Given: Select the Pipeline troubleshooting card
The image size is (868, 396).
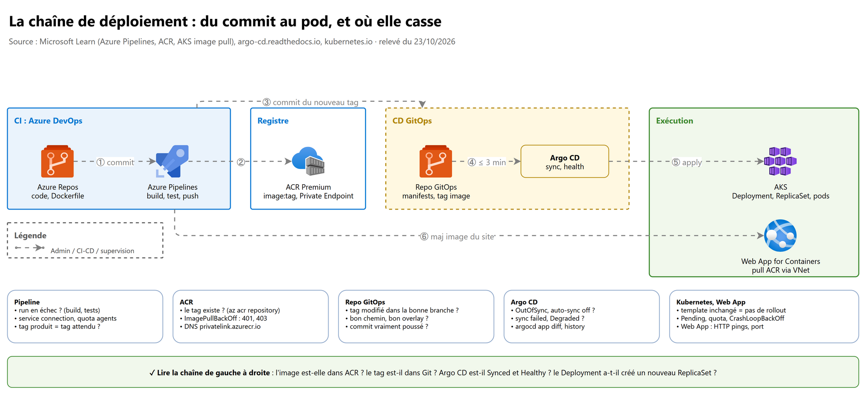Looking at the screenshot, I should point(85,317).
